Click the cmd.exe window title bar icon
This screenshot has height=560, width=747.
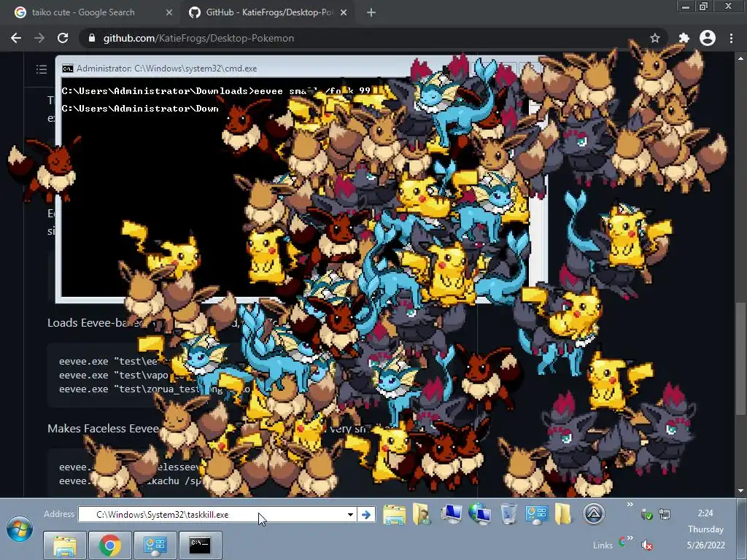pyautogui.click(x=68, y=69)
